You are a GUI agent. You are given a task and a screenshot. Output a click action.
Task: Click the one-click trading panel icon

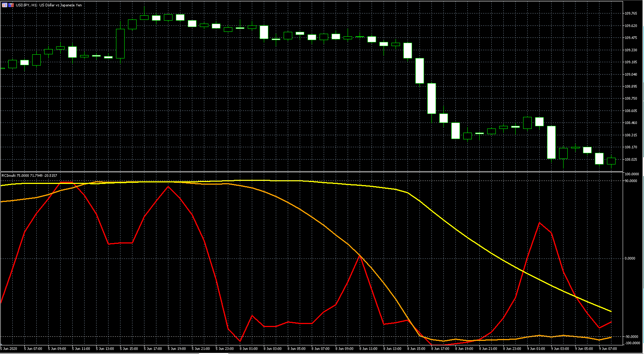point(11,5)
